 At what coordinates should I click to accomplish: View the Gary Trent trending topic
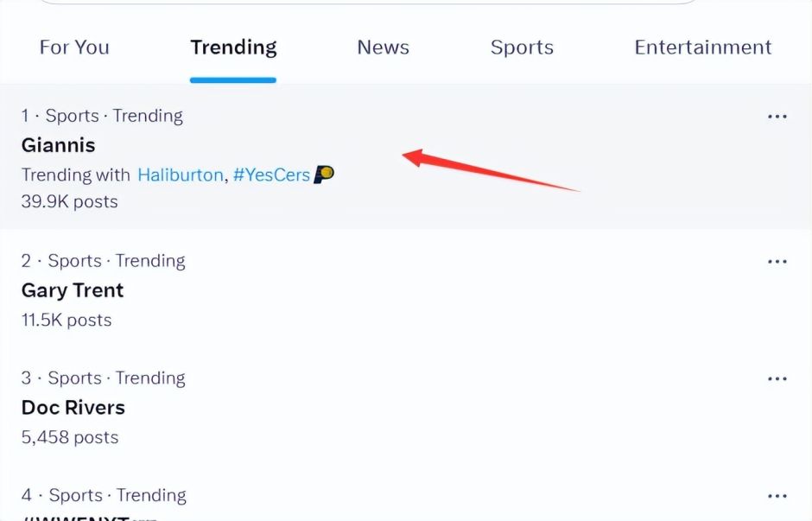tap(73, 290)
